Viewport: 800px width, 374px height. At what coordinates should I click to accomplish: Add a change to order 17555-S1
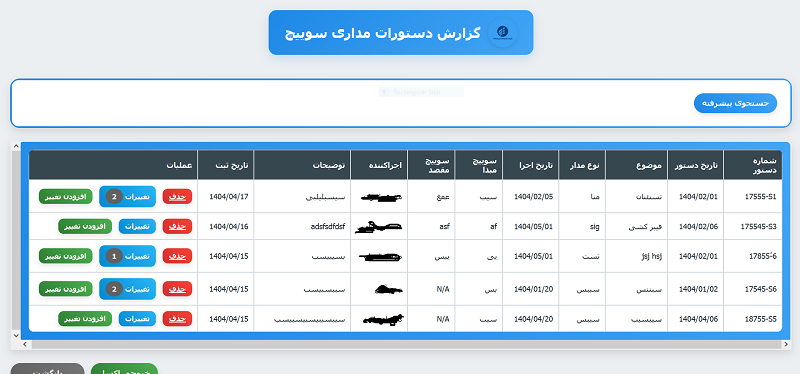[65, 196]
